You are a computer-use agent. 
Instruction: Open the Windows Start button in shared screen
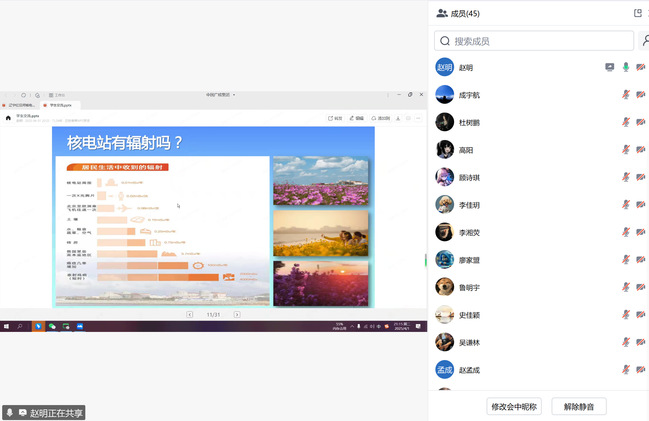[x=6, y=326]
